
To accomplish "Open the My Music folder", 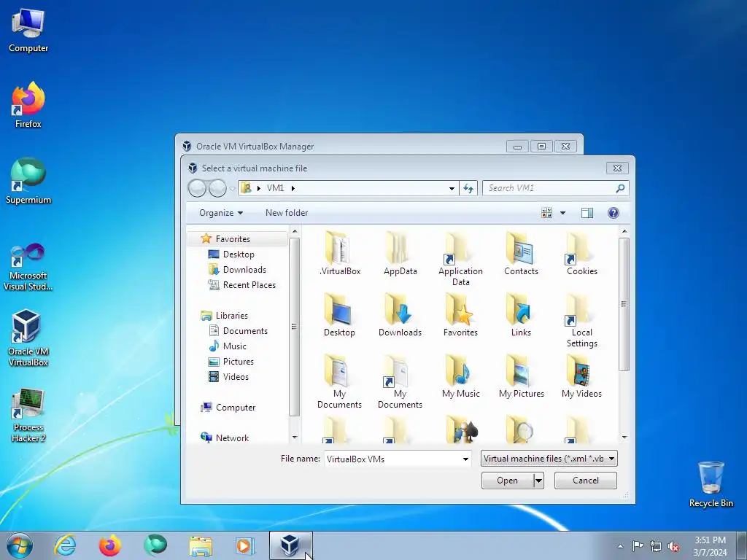I will click(x=461, y=376).
